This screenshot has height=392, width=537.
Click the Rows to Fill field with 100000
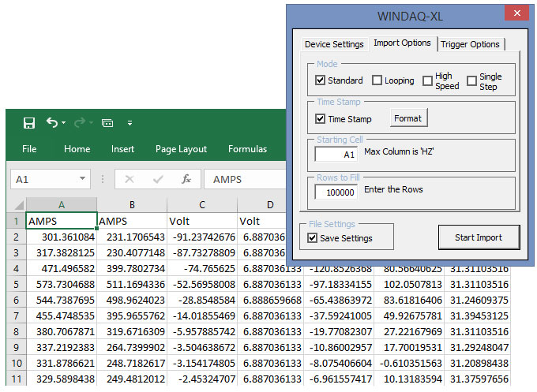[336, 192]
